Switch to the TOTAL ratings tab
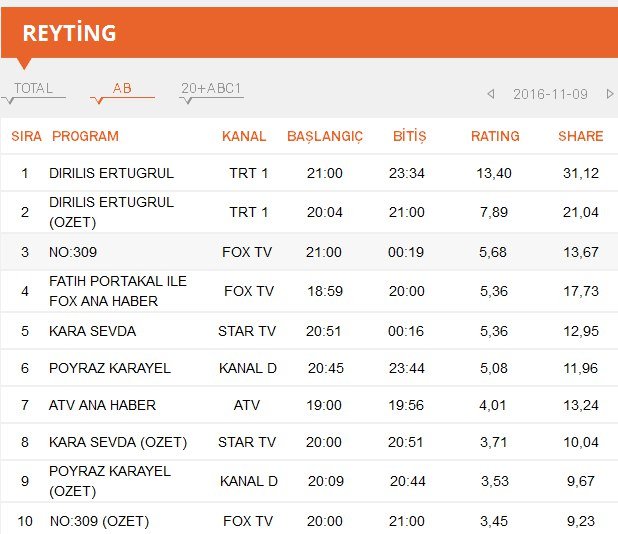The height and width of the screenshot is (534, 618). 34,88
